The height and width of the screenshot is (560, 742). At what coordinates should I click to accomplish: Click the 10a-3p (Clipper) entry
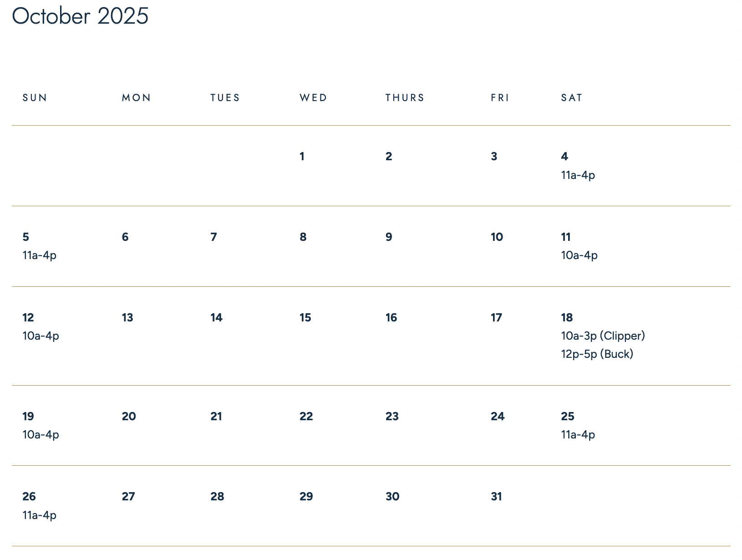603,336
